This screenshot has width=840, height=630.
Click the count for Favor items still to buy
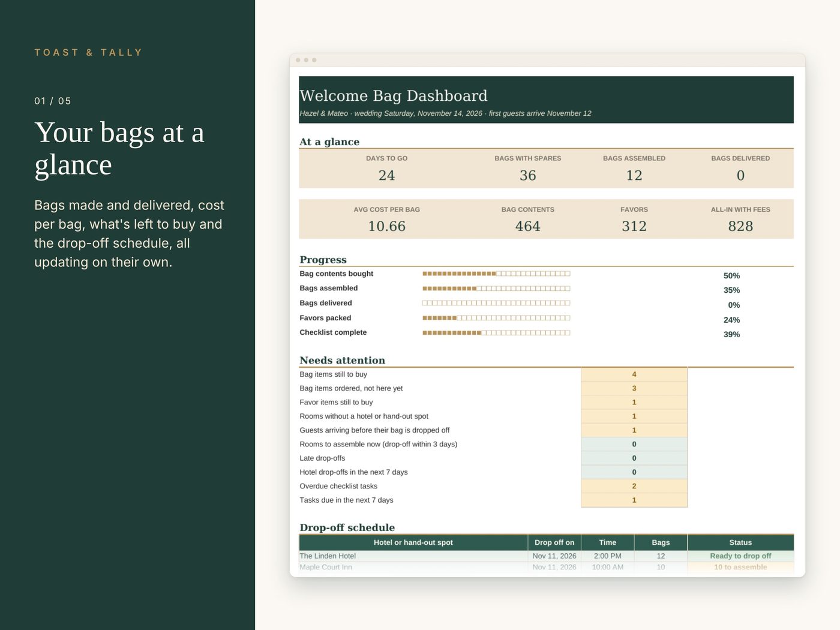[x=634, y=403]
